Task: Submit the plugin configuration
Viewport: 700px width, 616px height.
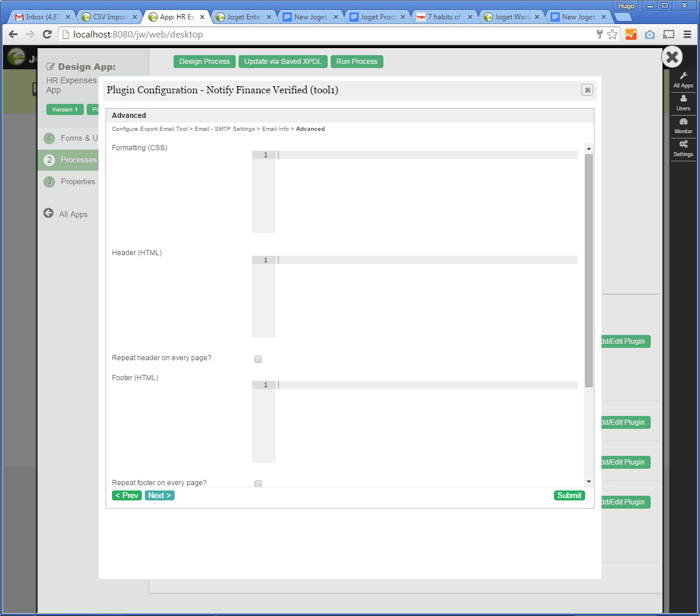Action: [569, 495]
